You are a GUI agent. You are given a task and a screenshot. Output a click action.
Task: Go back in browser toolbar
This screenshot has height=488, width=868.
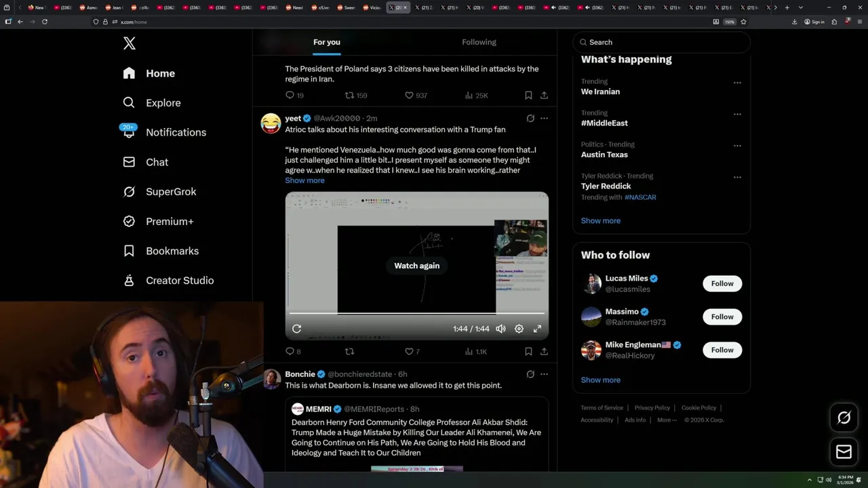point(20,22)
